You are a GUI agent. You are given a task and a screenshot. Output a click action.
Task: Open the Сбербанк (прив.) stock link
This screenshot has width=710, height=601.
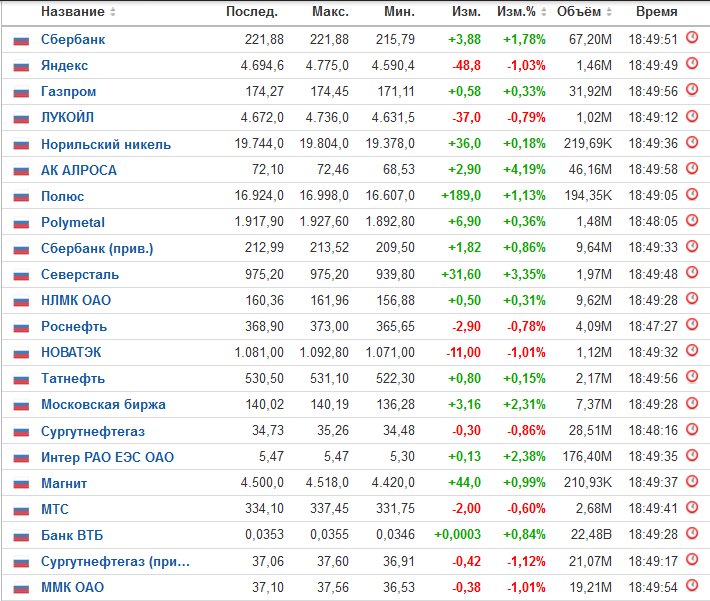(97, 248)
